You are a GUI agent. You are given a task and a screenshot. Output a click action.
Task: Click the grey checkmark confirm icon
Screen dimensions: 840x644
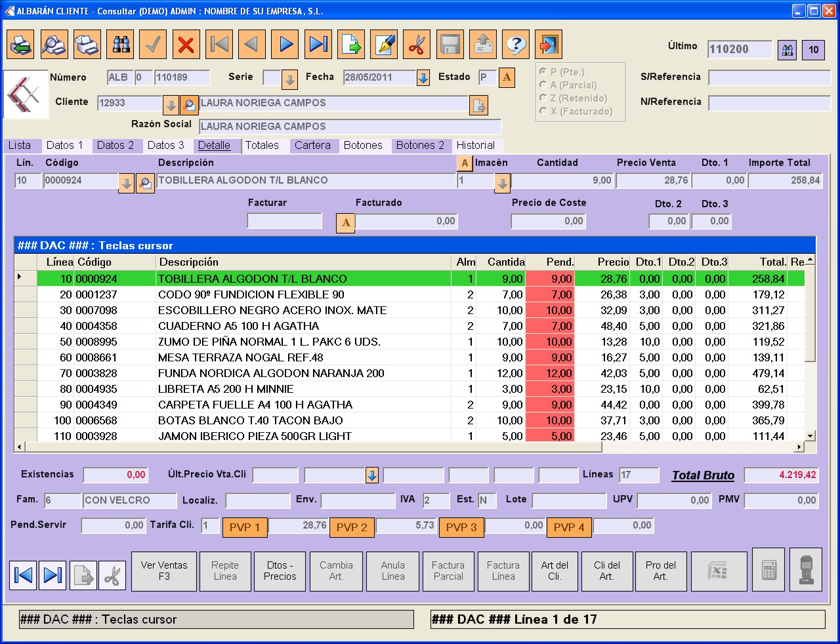(153, 45)
